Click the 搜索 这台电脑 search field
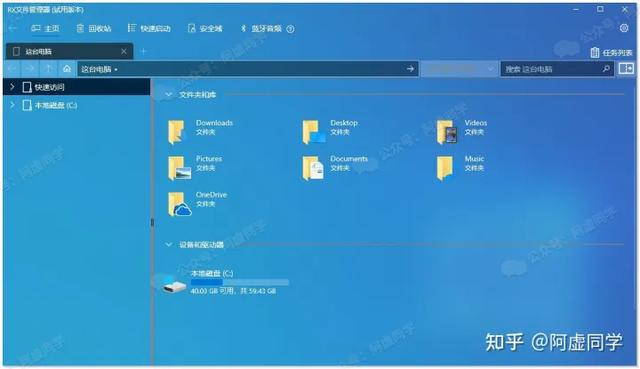 [x=552, y=69]
